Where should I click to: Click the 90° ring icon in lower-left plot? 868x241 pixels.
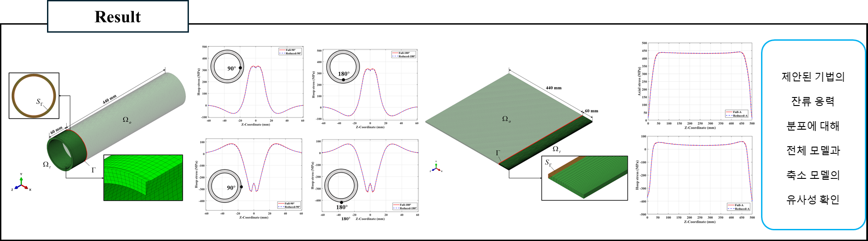tap(226, 186)
